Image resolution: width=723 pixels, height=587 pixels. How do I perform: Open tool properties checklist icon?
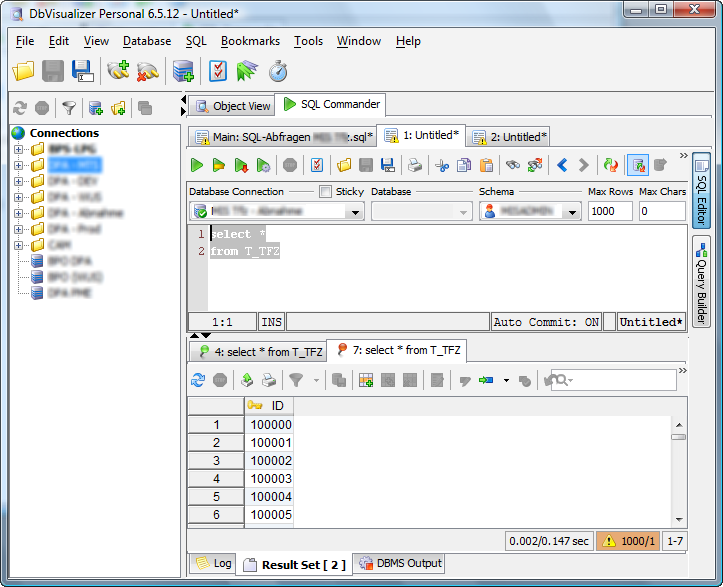click(218, 71)
